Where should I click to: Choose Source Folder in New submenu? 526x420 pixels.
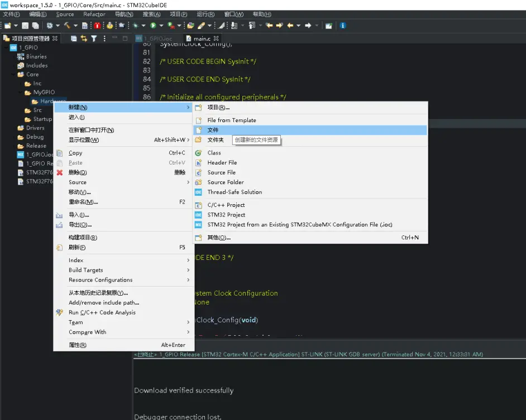[310, 182]
